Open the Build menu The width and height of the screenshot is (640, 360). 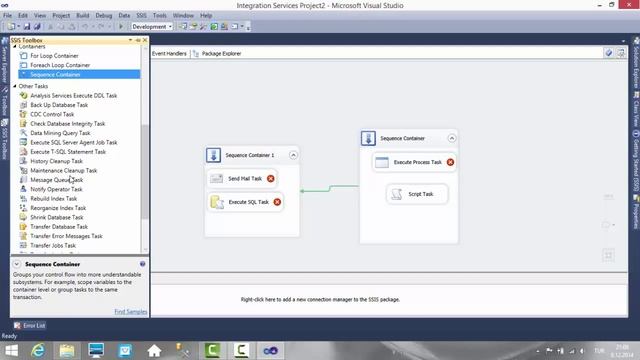(83, 16)
